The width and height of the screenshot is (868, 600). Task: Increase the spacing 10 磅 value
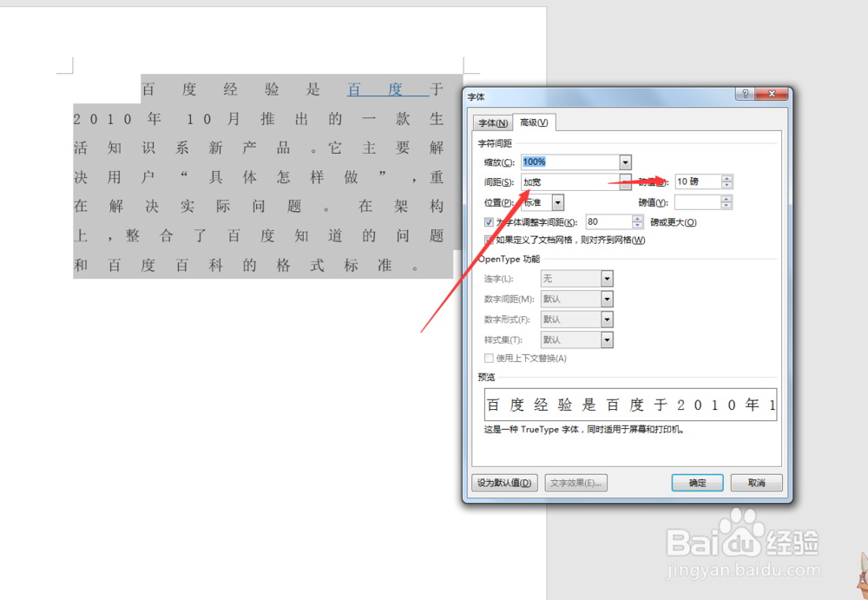727,178
